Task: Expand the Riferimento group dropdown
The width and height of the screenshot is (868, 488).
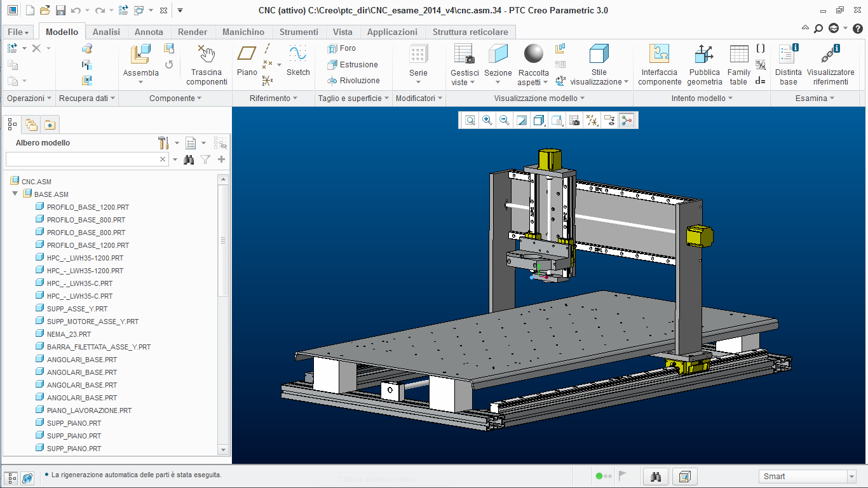Action: 274,98
